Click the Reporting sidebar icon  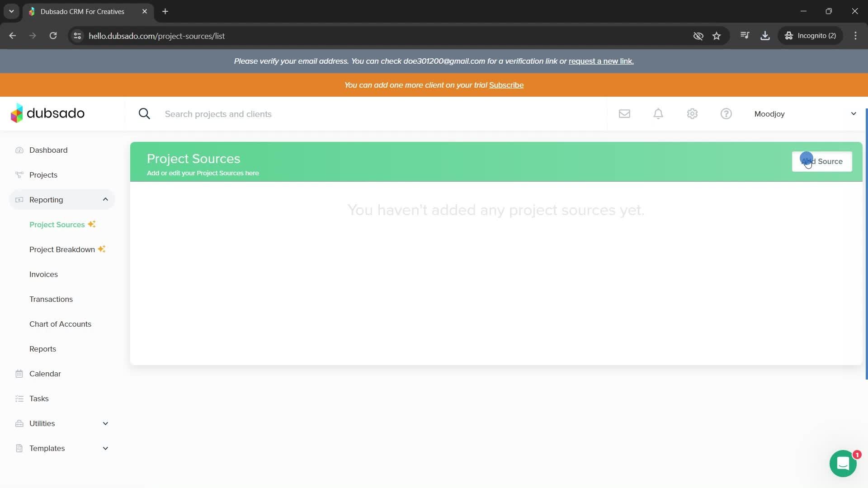click(x=19, y=200)
